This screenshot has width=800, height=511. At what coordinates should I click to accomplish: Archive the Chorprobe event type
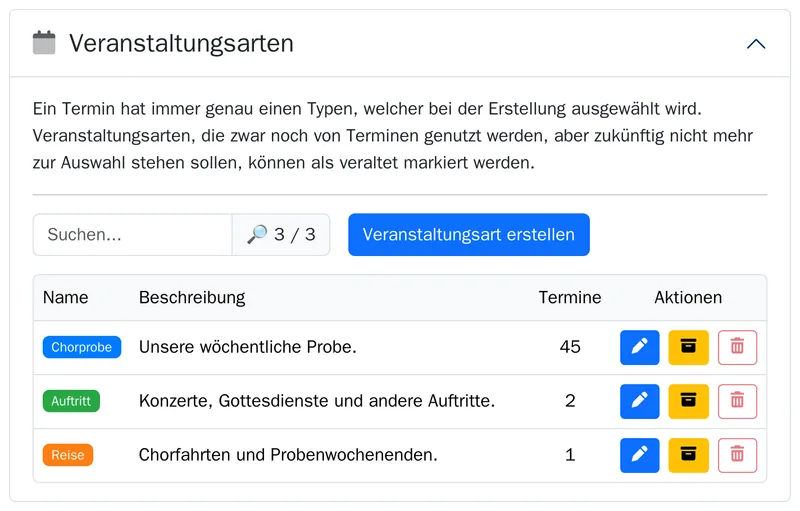[688, 347]
